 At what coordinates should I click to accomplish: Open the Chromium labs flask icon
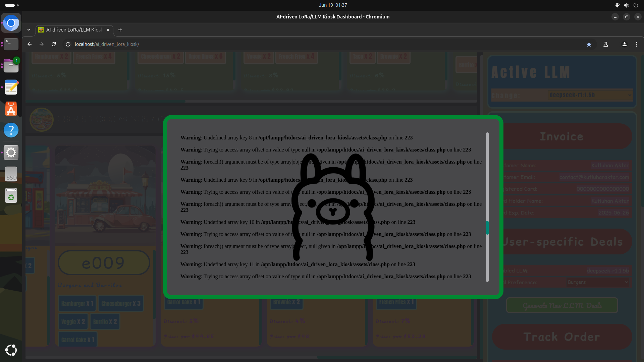pyautogui.click(x=606, y=44)
